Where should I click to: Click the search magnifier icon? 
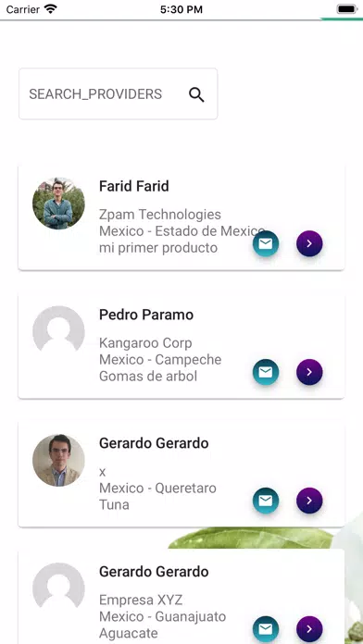(x=196, y=94)
